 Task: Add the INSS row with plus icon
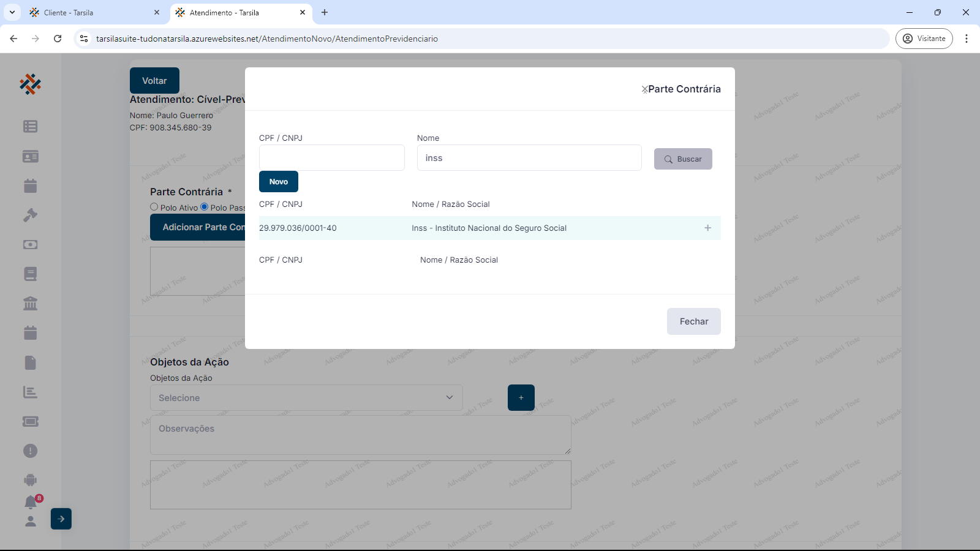(x=707, y=228)
